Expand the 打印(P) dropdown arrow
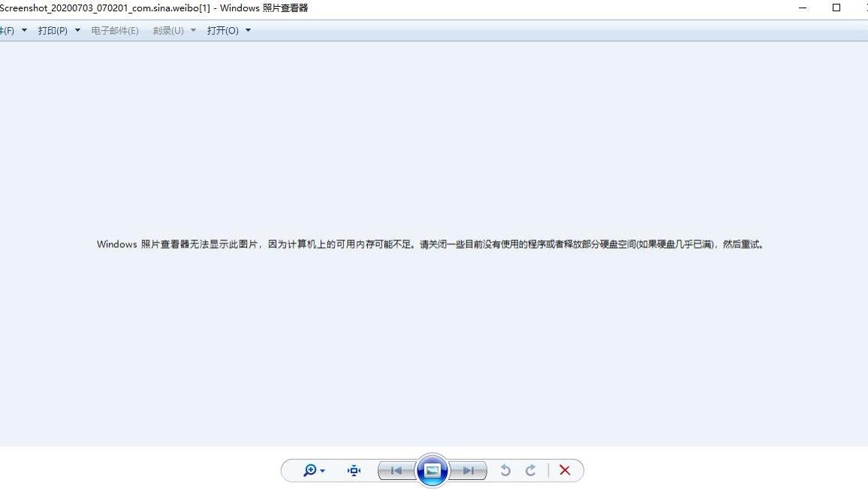 click(76, 30)
